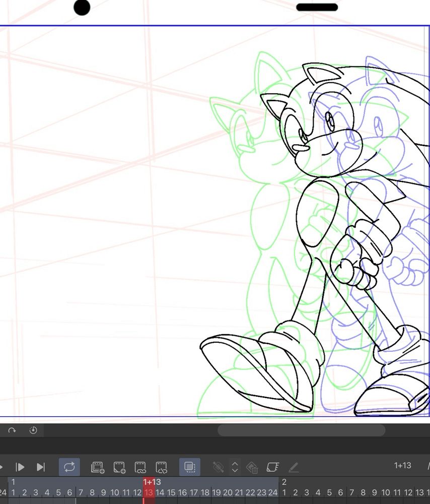This screenshot has height=504, width=430.
Task: Click the disabled keyframe pen icon
Action: click(218, 467)
